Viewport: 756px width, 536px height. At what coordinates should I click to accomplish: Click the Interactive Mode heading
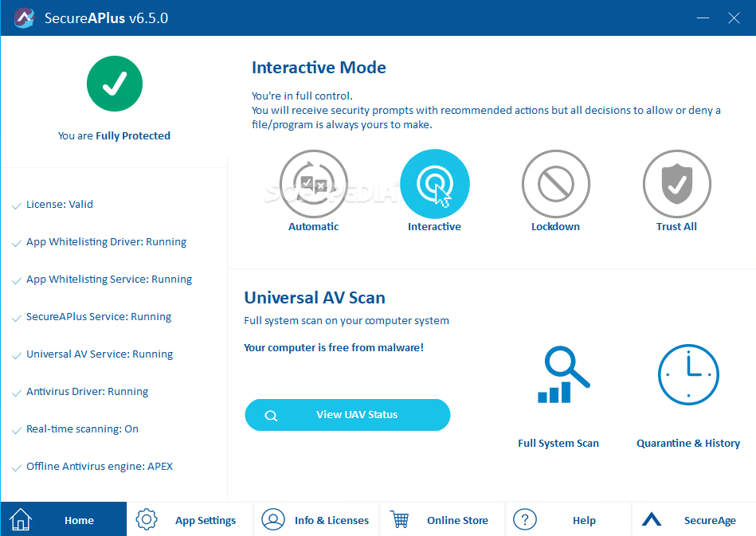click(x=319, y=68)
